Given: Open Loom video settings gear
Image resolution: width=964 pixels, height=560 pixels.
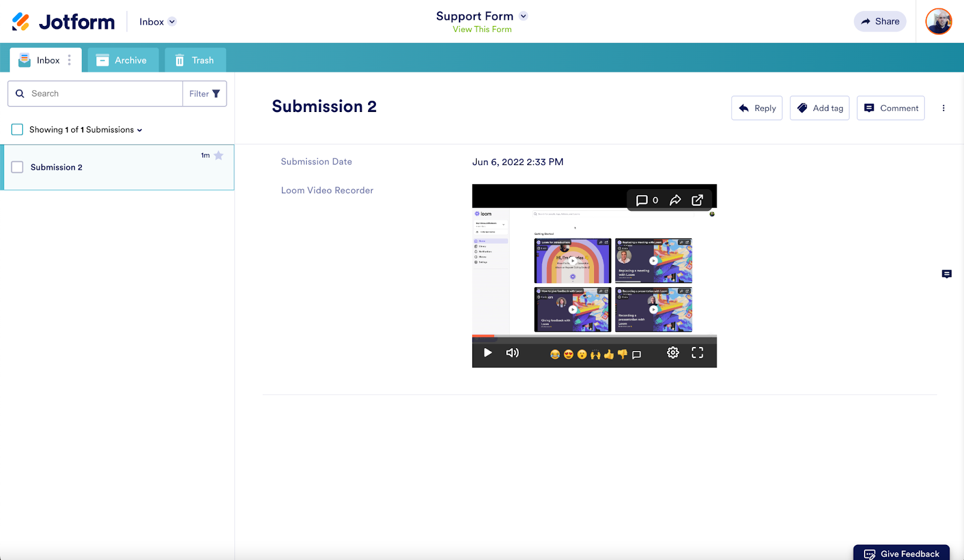Looking at the screenshot, I should [x=673, y=353].
